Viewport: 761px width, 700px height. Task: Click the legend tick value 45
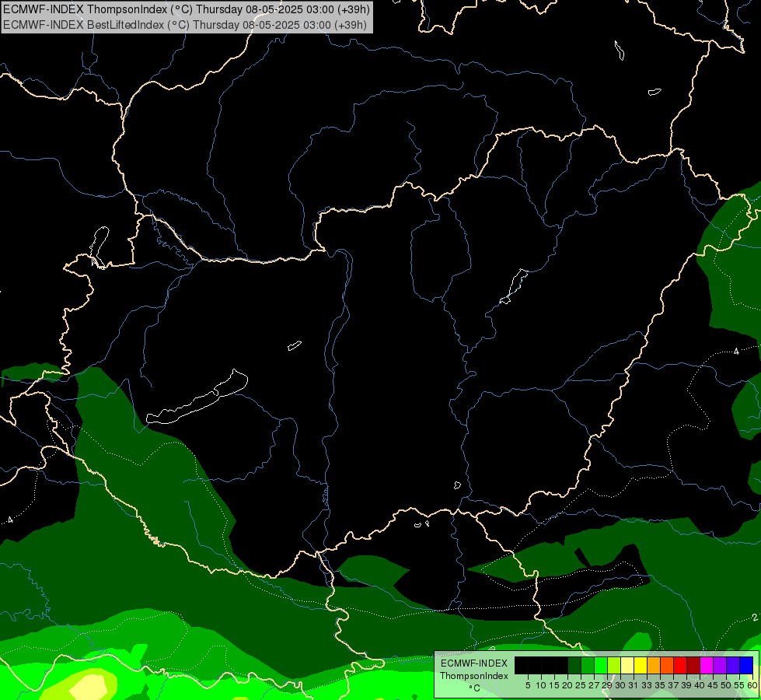[x=714, y=685]
